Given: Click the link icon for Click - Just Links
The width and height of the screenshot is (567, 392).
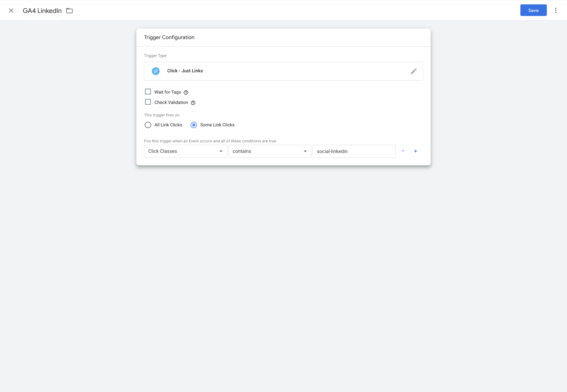Looking at the screenshot, I should [156, 71].
